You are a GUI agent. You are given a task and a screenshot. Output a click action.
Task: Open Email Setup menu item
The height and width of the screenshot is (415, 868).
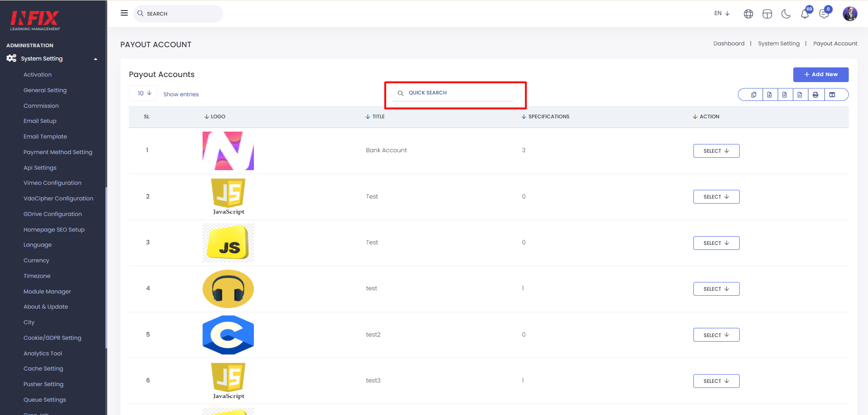coord(40,121)
